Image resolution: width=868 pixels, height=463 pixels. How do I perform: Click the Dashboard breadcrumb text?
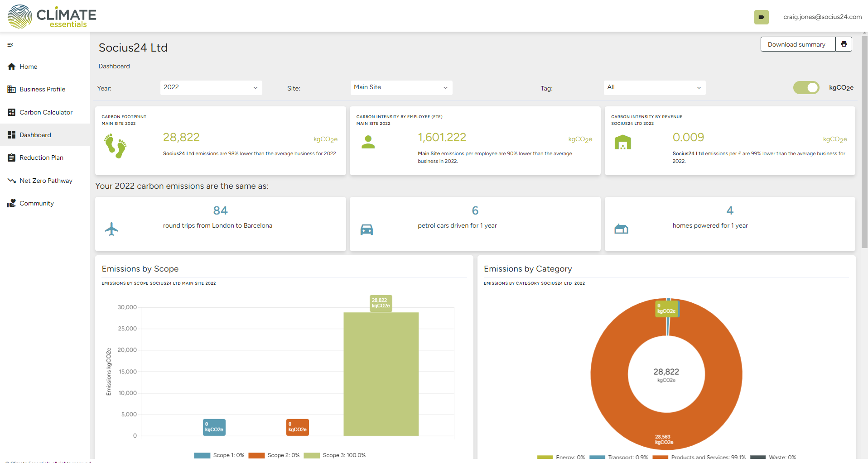pyautogui.click(x=114, y=66)
